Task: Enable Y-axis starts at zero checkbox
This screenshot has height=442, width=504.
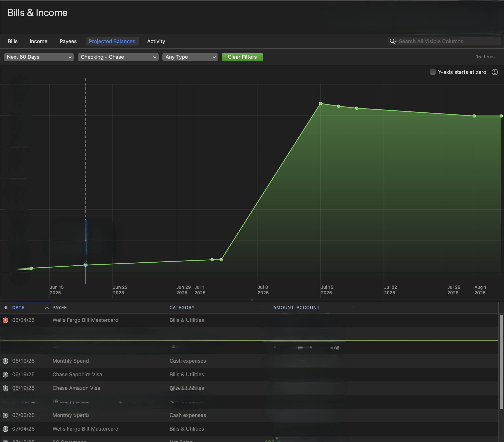Action: coord(433,72)
